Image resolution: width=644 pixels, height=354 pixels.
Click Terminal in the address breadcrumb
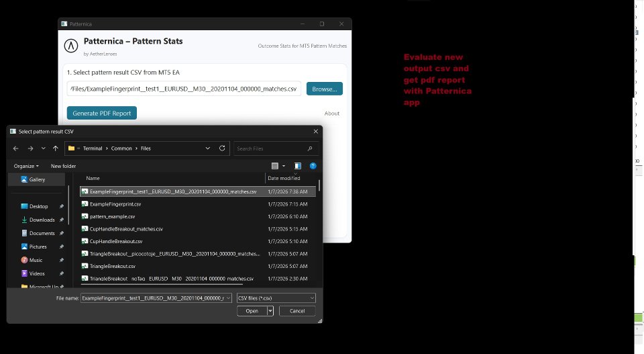93,148
